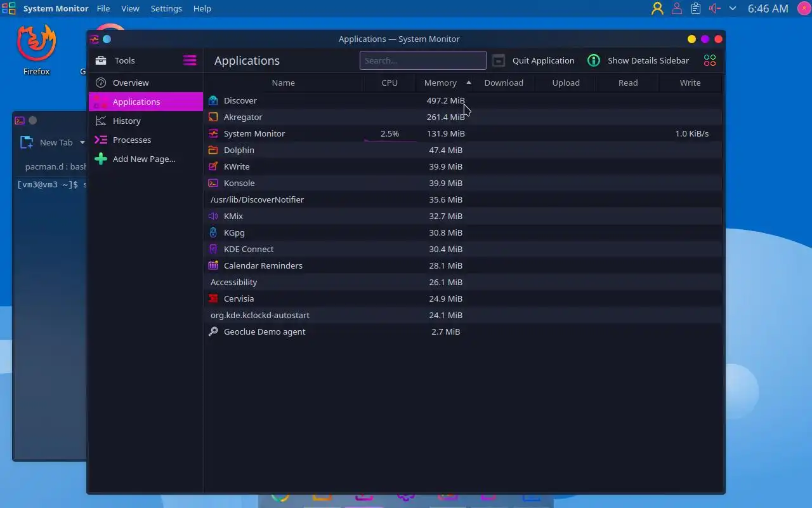This screenshot has width=812, height=508.
Task: Click the Discover app icon in the list
Action: [x=213, y=100]
